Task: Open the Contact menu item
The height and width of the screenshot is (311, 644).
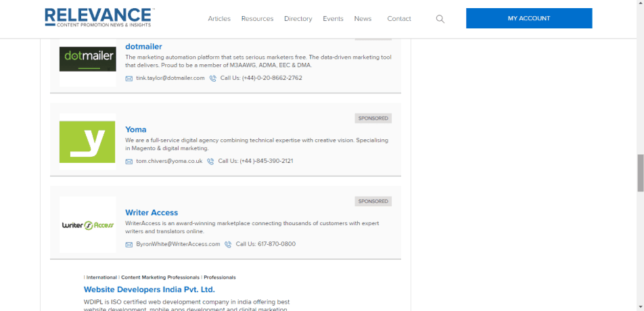Action: (x=399, y=19)
